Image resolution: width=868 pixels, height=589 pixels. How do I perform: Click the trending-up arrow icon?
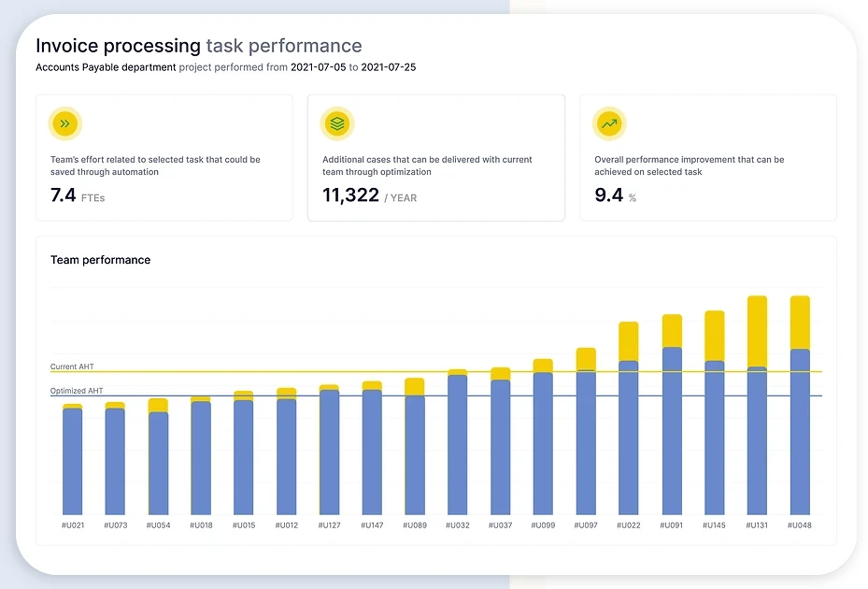609,123
